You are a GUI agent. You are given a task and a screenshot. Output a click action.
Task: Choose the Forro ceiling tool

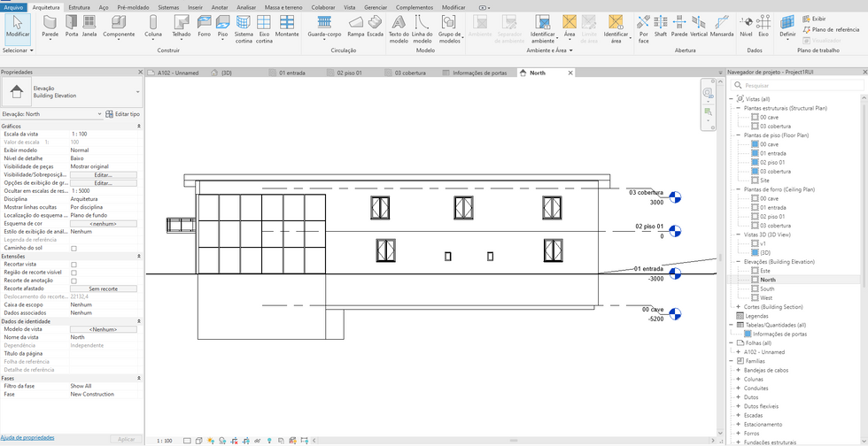coord(205,27)
